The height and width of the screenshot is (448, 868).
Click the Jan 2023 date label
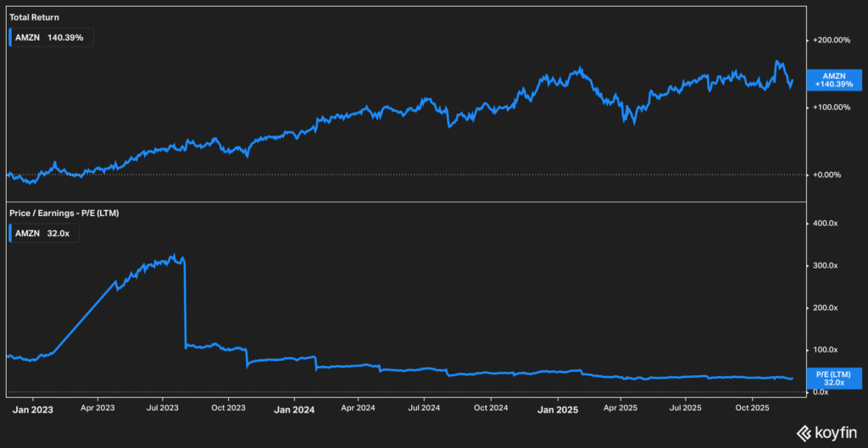point(33,410)
